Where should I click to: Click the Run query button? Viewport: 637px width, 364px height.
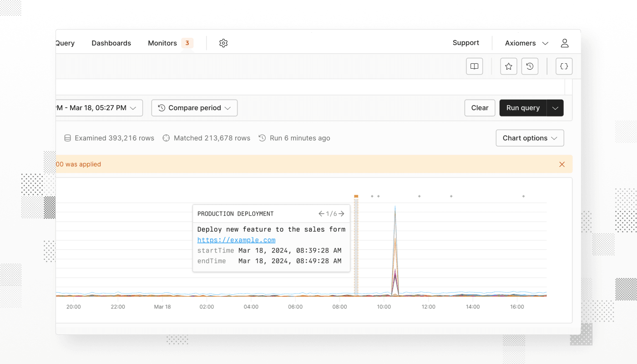(523, 108)
